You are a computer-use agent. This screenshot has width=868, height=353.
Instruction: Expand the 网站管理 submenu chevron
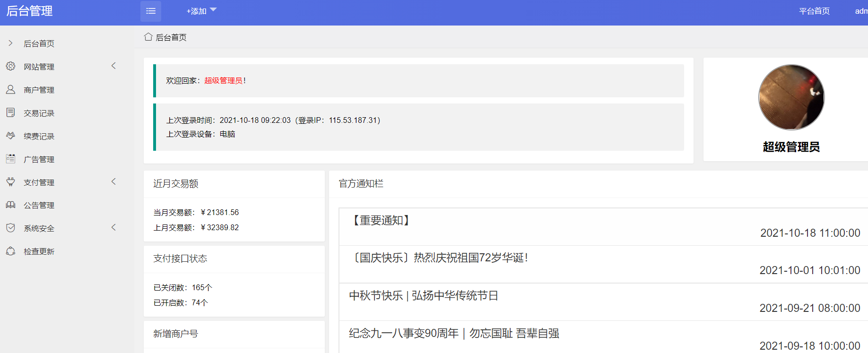pos(113,66)
